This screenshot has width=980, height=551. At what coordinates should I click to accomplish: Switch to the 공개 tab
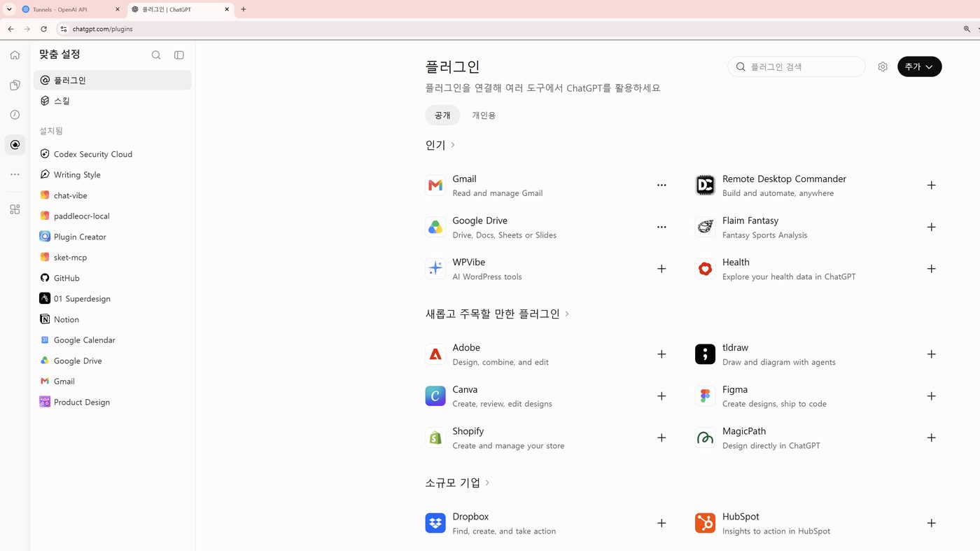tap(442, 115)
